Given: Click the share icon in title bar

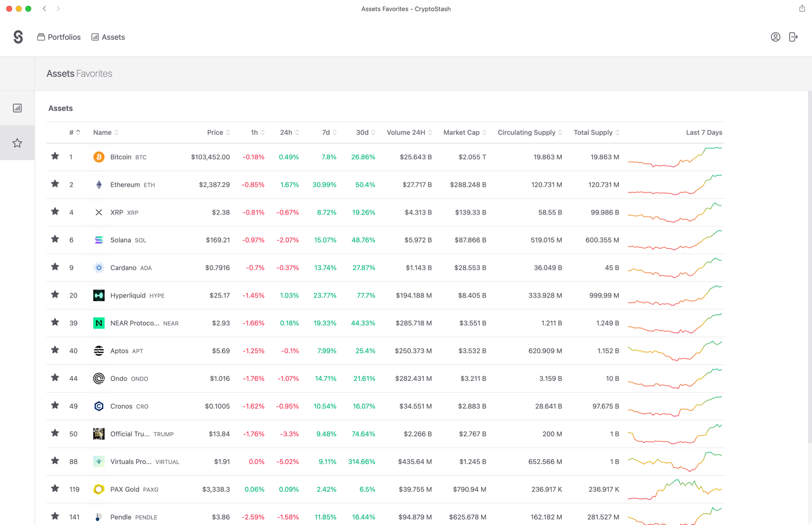Looking at the screenshot, I should (x=802, y=9).
